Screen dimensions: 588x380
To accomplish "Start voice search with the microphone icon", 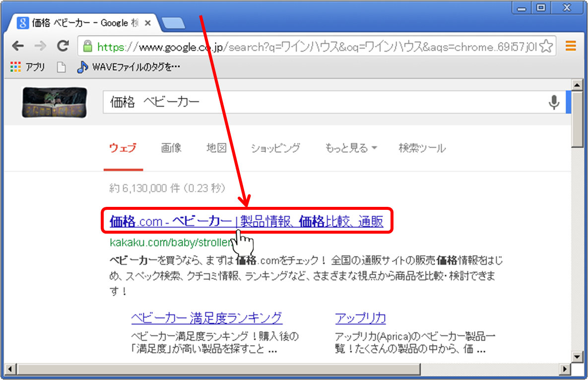I will click(554, 102).
